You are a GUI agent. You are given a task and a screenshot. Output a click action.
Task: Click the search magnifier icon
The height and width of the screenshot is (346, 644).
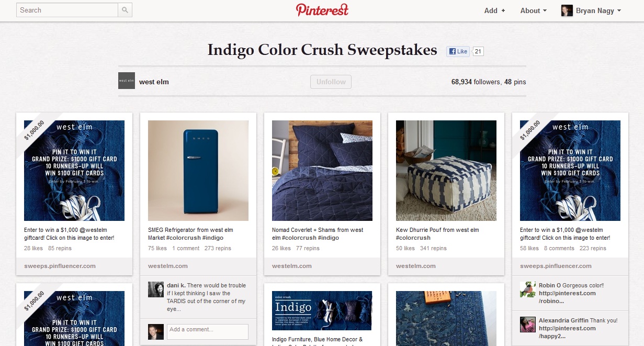tap(125, 10)
